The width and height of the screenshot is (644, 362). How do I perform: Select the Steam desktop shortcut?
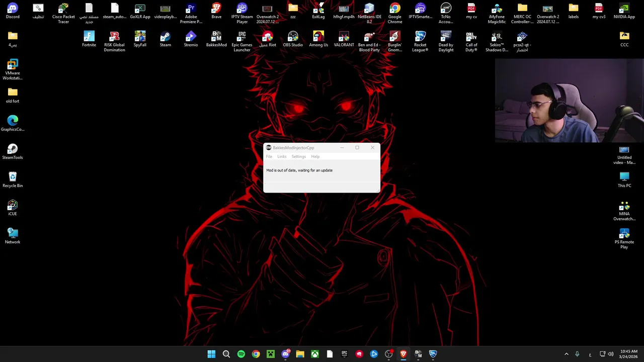[x=166, y=39]
